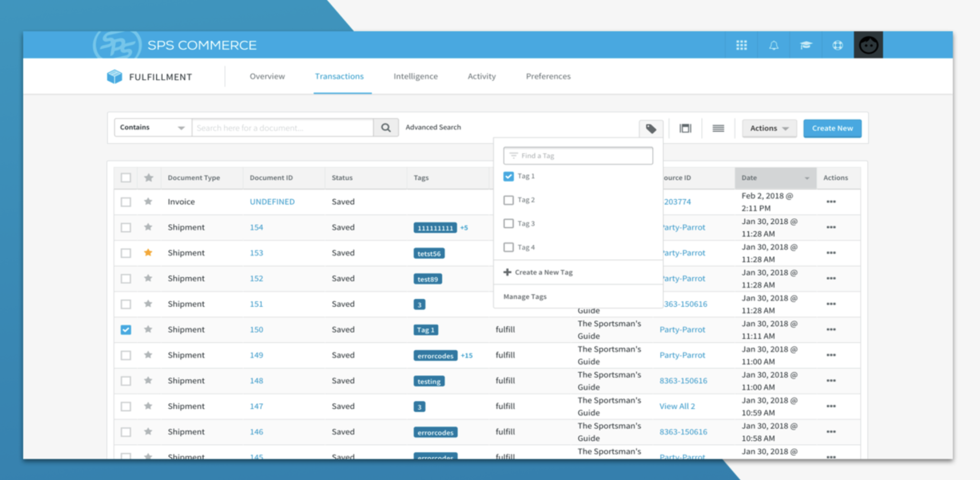Click the Fulfillment cube logo
The height and width of the screenshot is (480, 980).
115,76
